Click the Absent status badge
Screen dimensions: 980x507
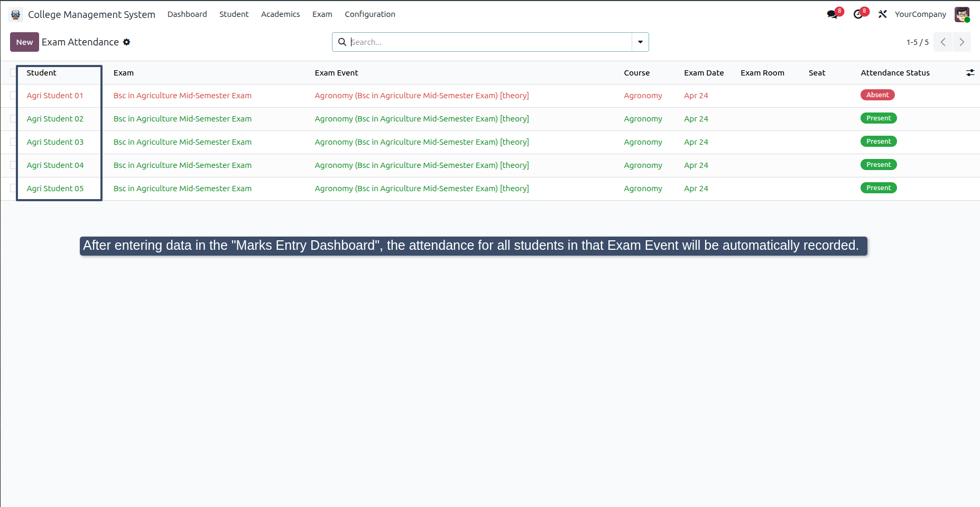877,95
